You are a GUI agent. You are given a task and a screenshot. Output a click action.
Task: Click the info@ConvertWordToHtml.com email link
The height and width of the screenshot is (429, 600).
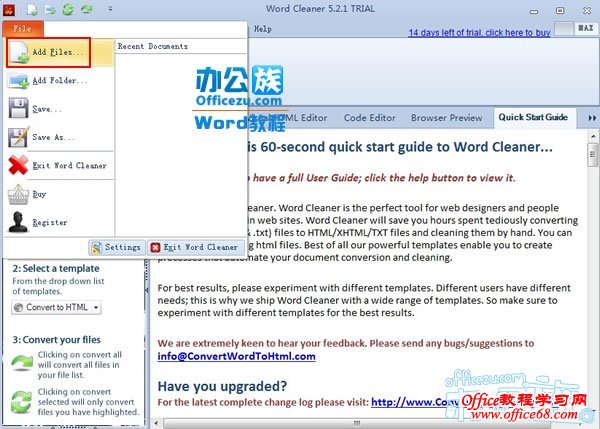[x=236, y=357]
